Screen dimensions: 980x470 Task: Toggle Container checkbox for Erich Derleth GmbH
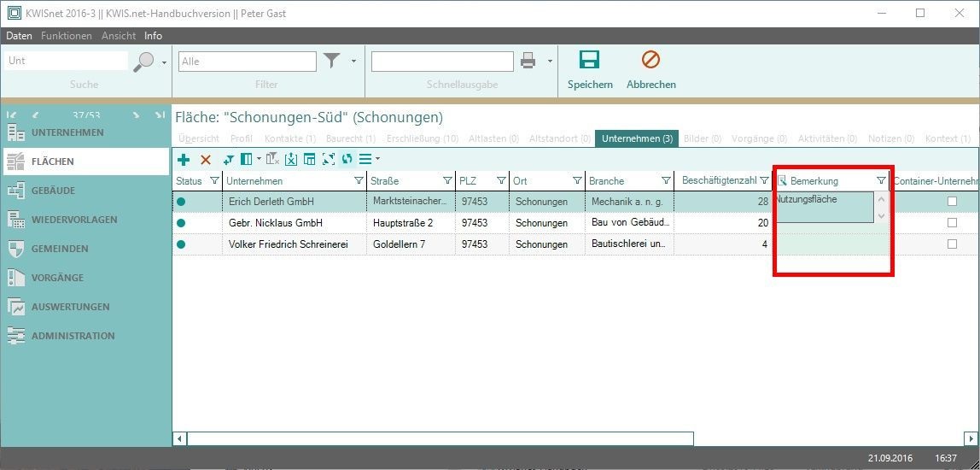point(952,202)
